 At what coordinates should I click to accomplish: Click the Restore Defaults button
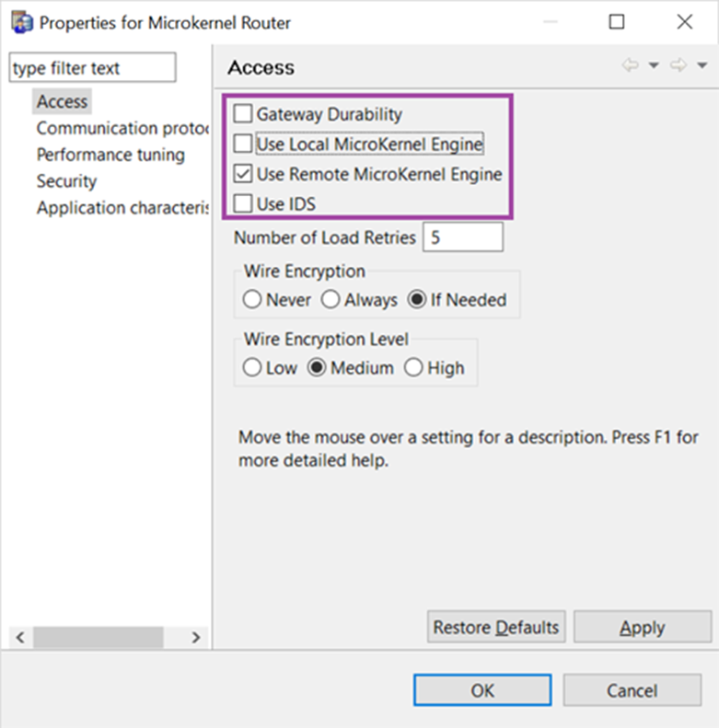(x=496, y=627)
